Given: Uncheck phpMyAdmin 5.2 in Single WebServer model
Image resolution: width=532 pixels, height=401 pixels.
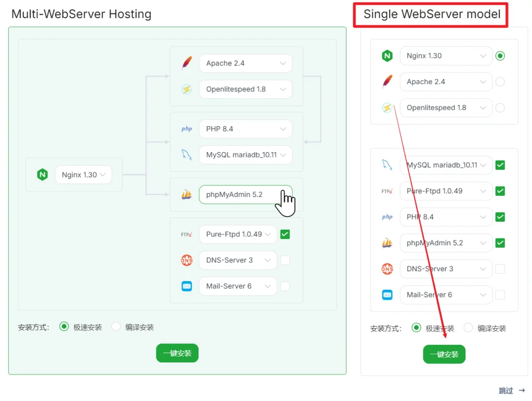Looking at the screenshot, I should (500, 243).
